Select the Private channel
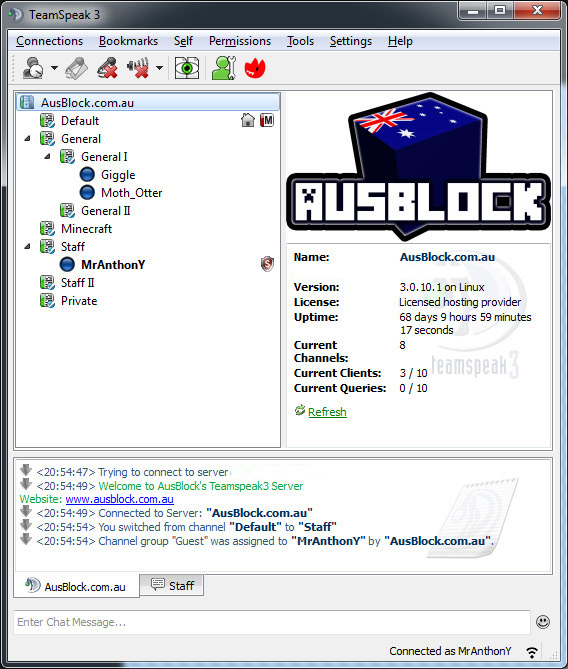Viewport: 568px width, 669px height. tap(79, 300)
